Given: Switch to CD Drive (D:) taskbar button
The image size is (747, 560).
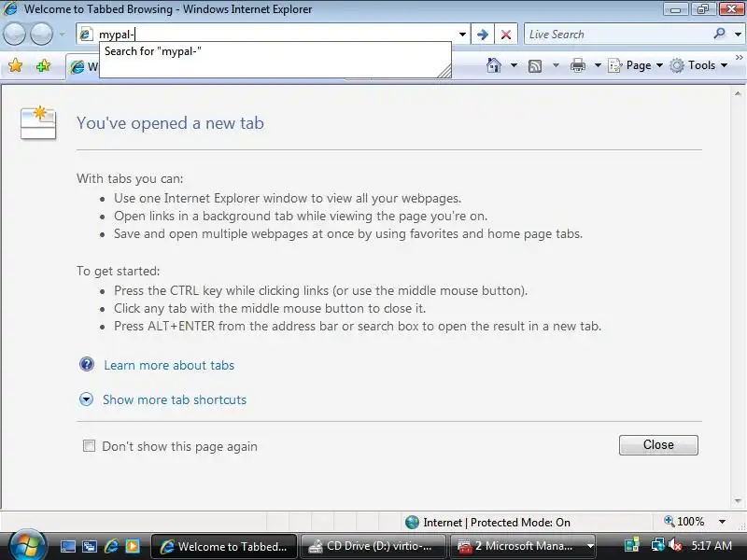Looking at the screenshot, I should point(373,546).
